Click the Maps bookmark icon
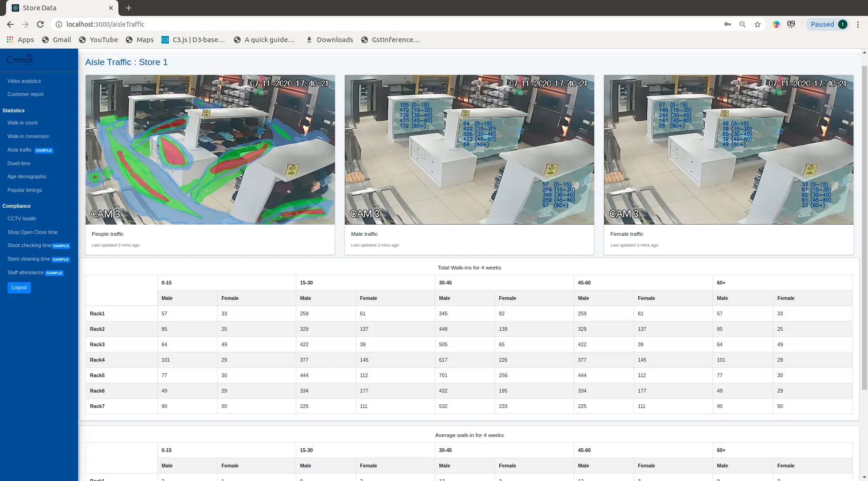868x481 pixels. tap(130, 40)
